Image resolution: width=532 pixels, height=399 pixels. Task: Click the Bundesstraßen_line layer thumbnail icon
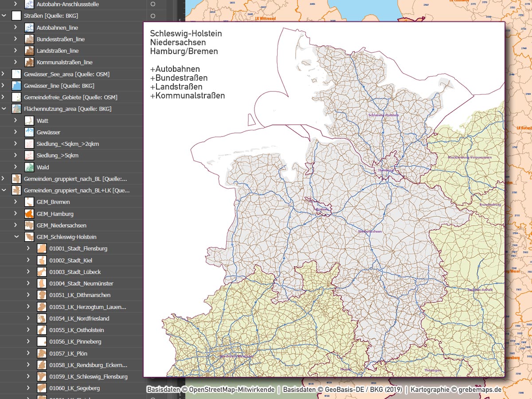coord(29,39)
